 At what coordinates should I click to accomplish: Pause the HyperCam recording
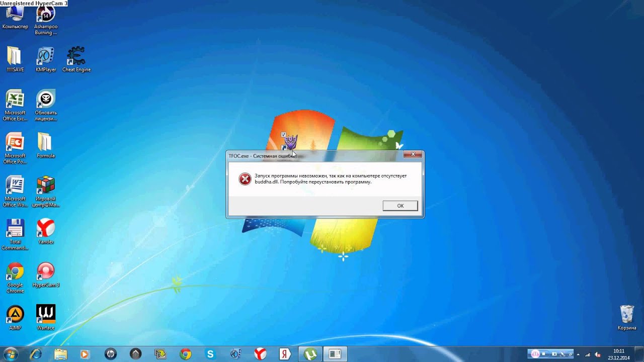[536, 354]
